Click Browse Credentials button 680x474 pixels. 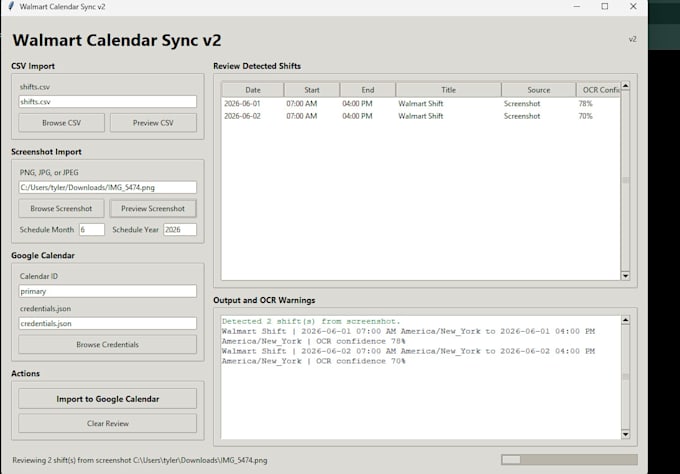click(x=108, y=344)
